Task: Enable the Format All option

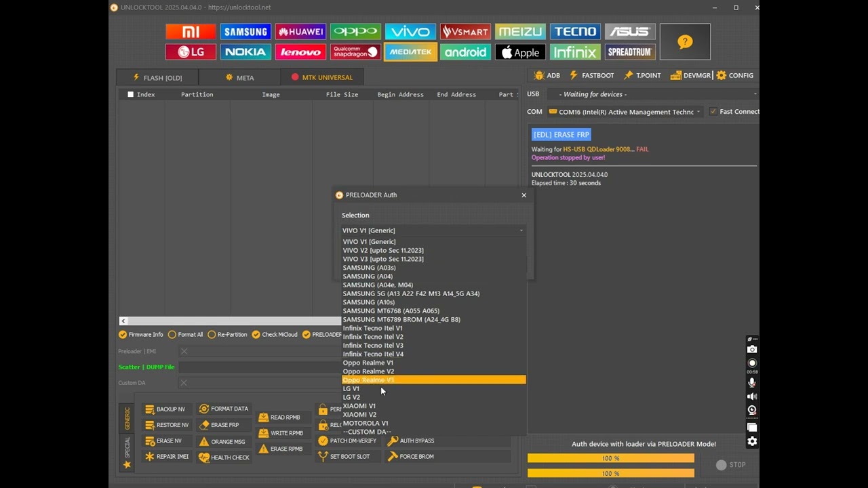Action: [x=172, y=335]
